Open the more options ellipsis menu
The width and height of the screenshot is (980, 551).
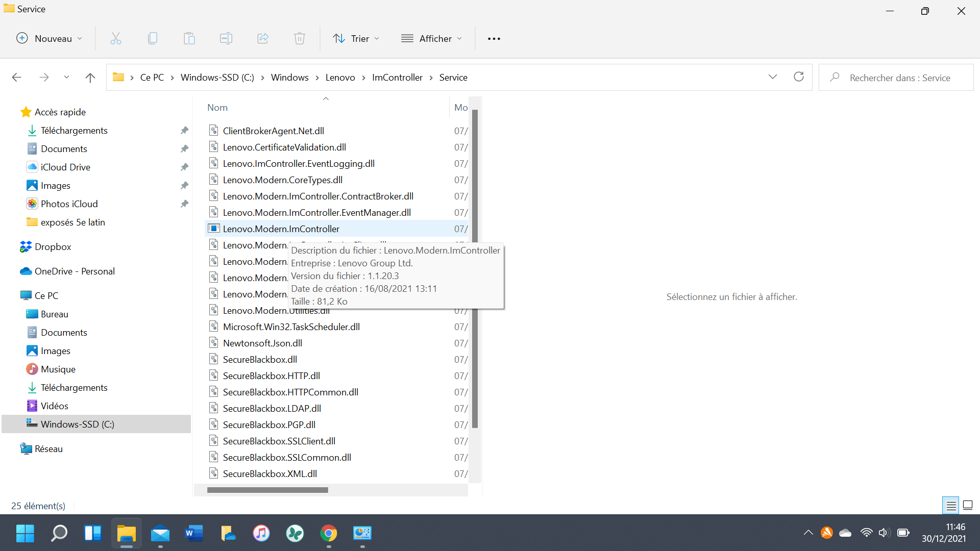tap(494, 39)
